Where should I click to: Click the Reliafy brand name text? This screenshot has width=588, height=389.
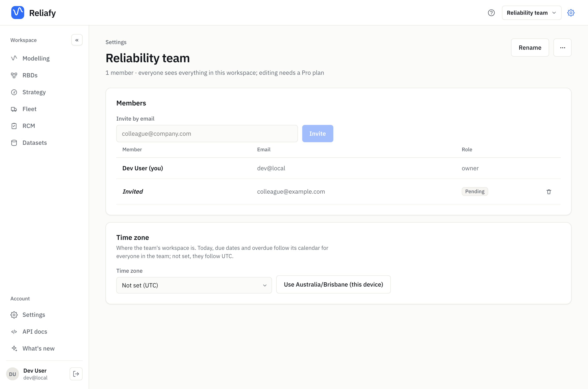tap(42, 13)
